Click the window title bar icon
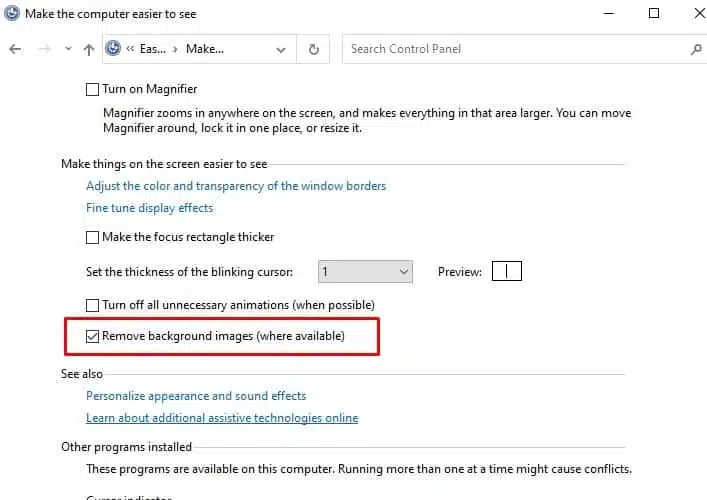This screenshot has height=500, width=707. coord(11,14)
